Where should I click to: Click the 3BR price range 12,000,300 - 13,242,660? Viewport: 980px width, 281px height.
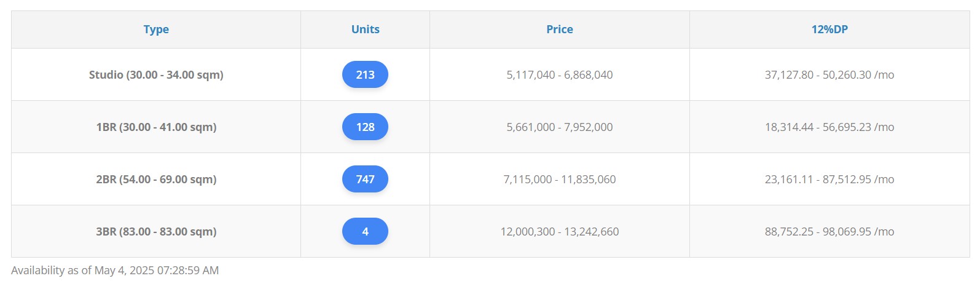coord(559,231)
